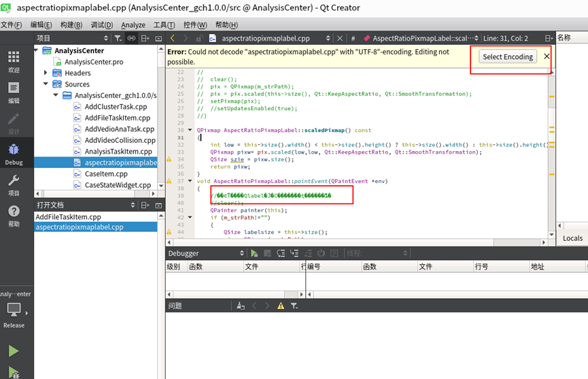Open the Analyze menu

tap(133, 25)
